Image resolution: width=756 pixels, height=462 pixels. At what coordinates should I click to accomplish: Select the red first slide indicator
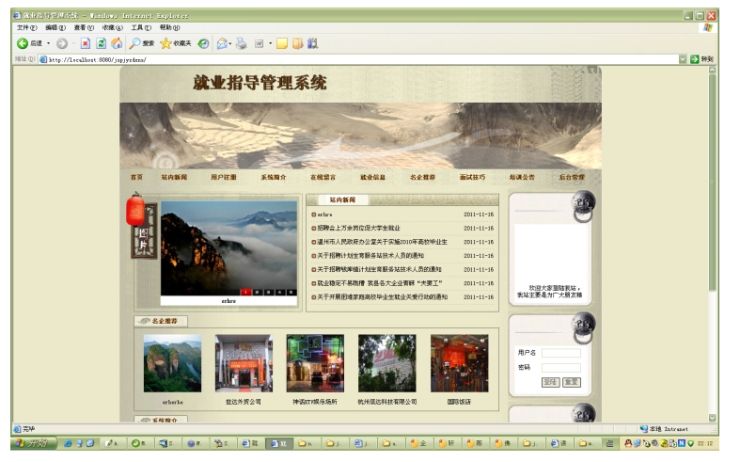pos(246,292)
